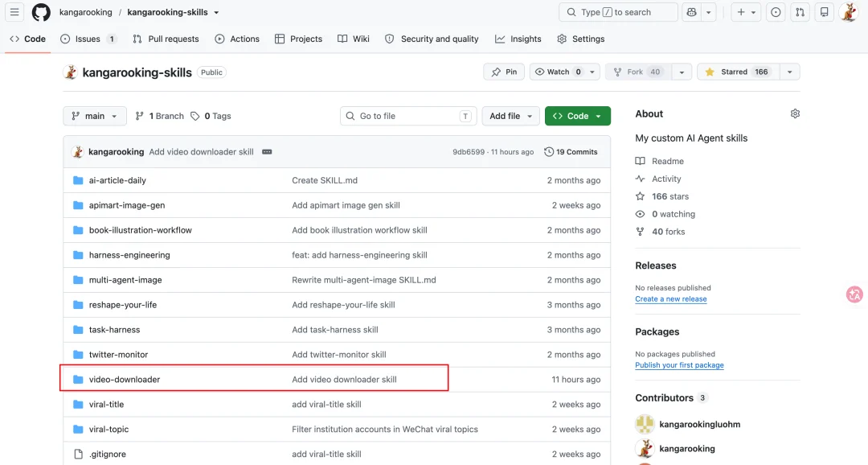Open the Settings tab

click(581, 39)
